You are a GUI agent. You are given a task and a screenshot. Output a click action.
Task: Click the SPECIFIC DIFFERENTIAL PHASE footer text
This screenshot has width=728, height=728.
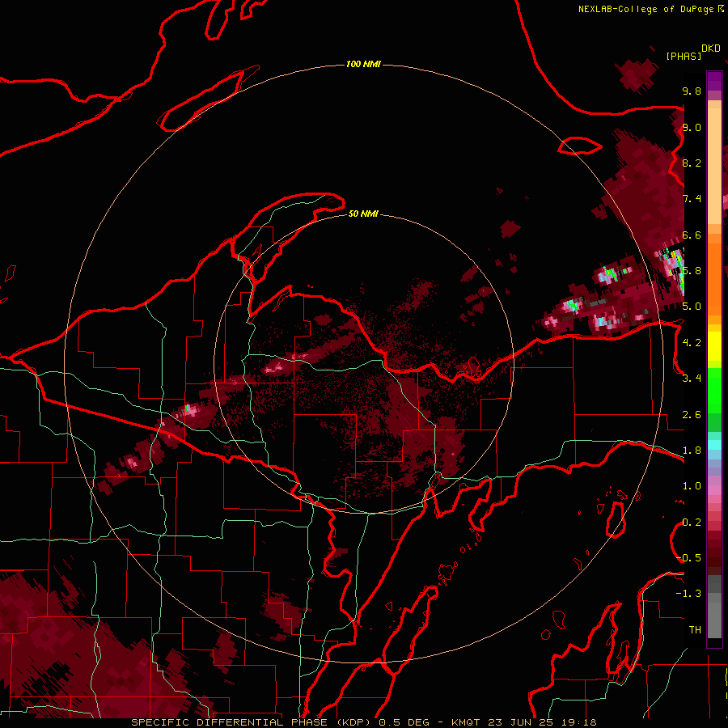coord(231,722)
